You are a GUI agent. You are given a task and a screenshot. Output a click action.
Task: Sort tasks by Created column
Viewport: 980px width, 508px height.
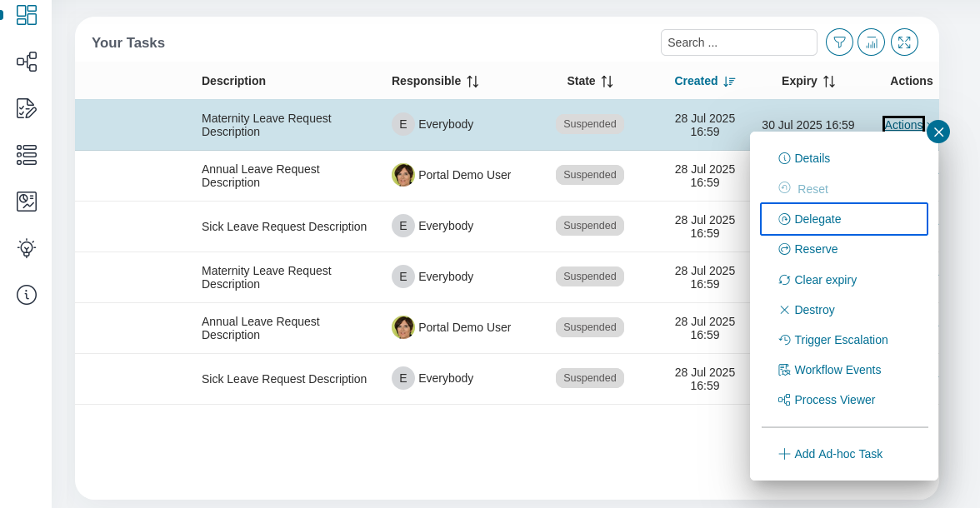point(729,82)
